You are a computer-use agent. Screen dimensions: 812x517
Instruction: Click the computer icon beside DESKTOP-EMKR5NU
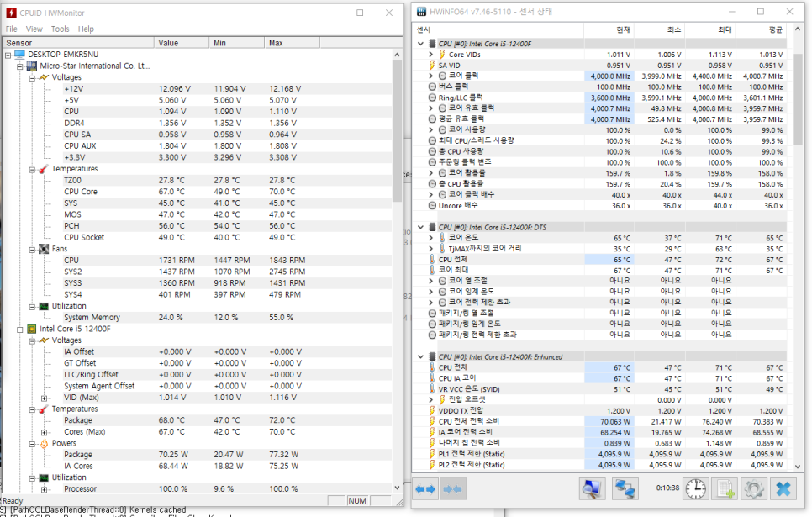pos(19,55)
